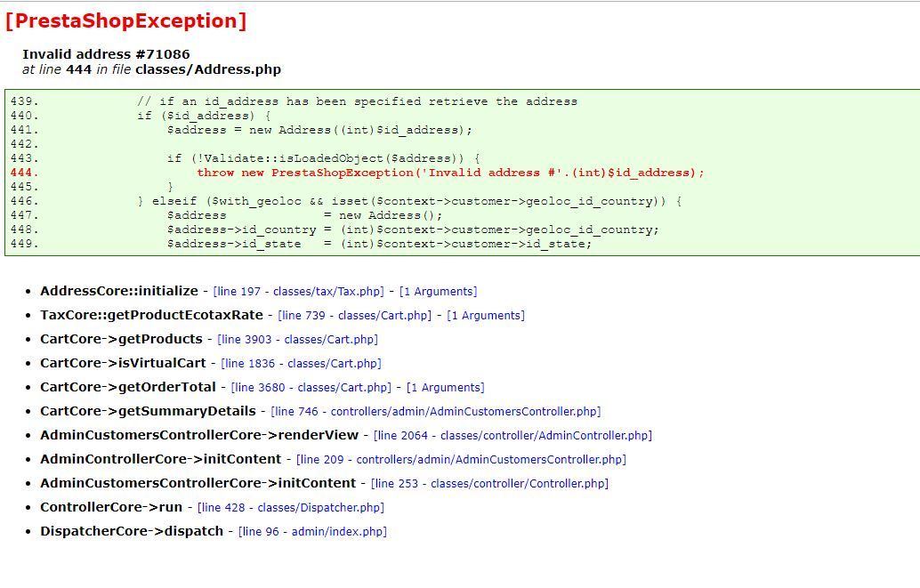The width and height of the screenshot is (920, 588).
Task: Open the line 428 classes/Dispatcher.php link
Action: click(x=291, y=508)
